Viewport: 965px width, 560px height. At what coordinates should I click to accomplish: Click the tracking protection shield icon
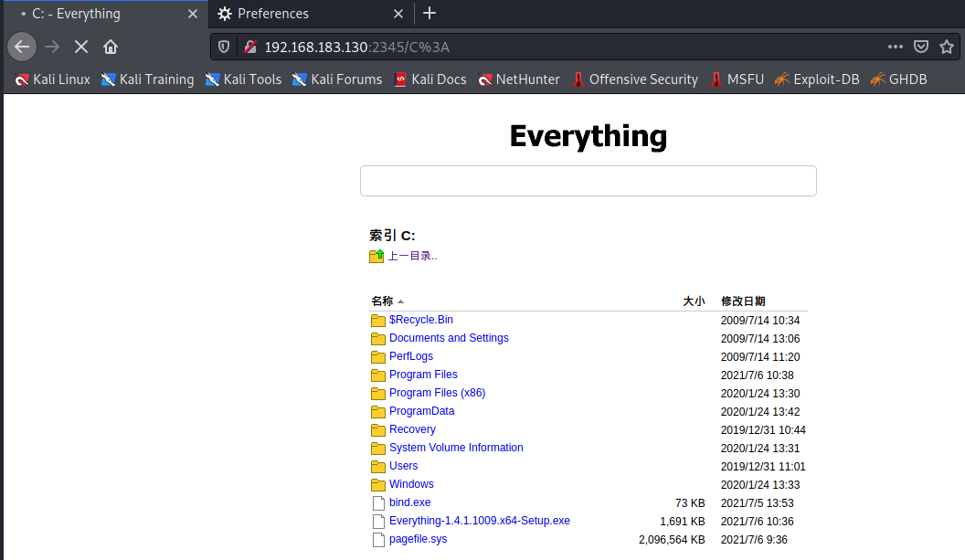pos(223,46)
